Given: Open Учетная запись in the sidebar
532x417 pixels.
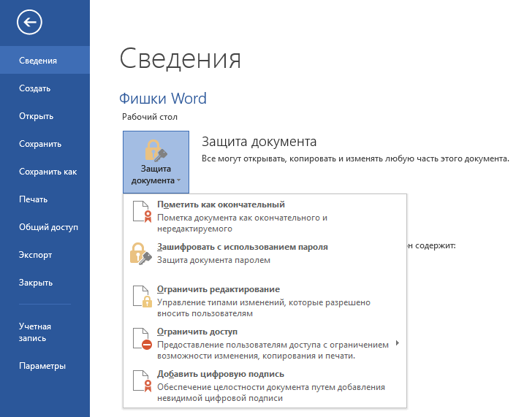Looking at the screenshot, I should tap(45, 332).
